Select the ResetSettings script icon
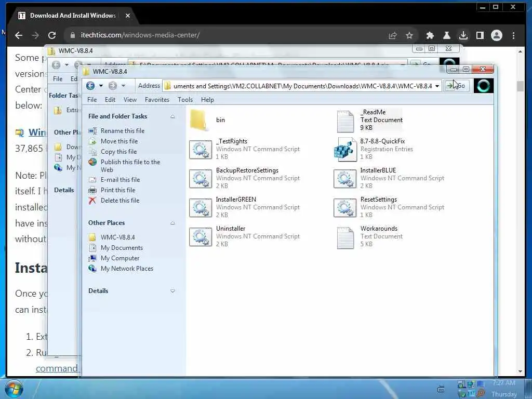Image resolution: width=532 pixels, height=399 pixels. [x=345, y=208]
